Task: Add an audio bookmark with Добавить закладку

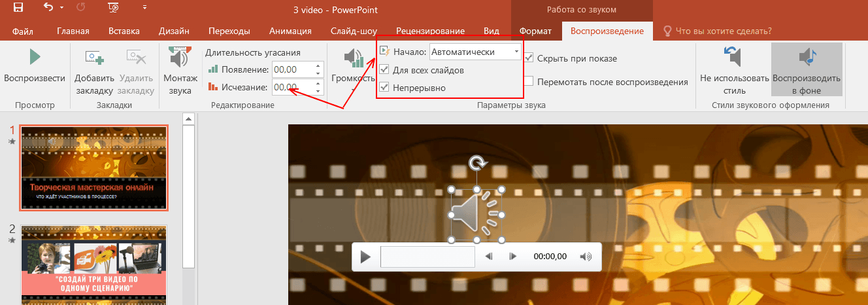Action: [95, 72]
